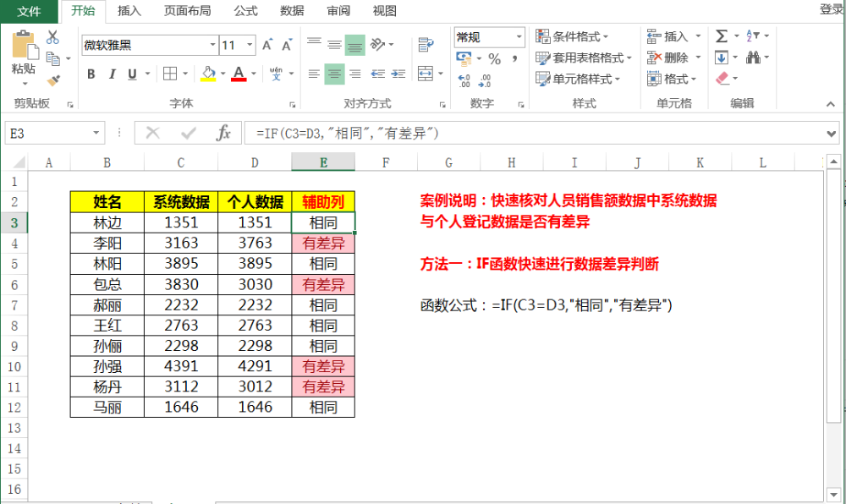Increase font size with larger A

(x=267, y=45)
